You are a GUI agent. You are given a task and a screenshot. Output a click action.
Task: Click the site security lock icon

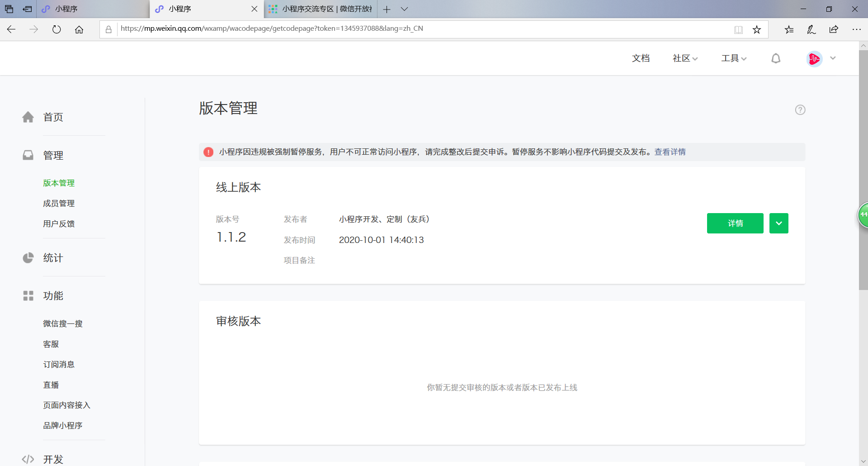coord(108,29)
